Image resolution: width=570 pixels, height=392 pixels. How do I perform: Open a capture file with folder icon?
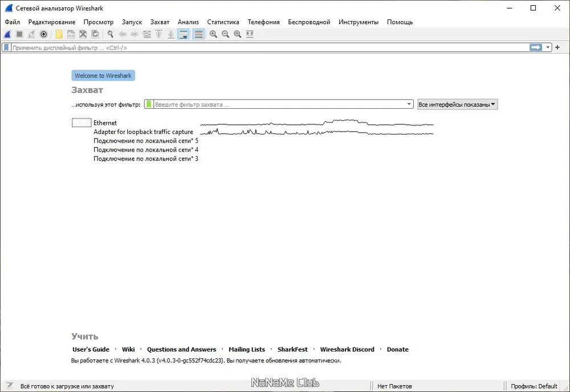tap(59, 34)
